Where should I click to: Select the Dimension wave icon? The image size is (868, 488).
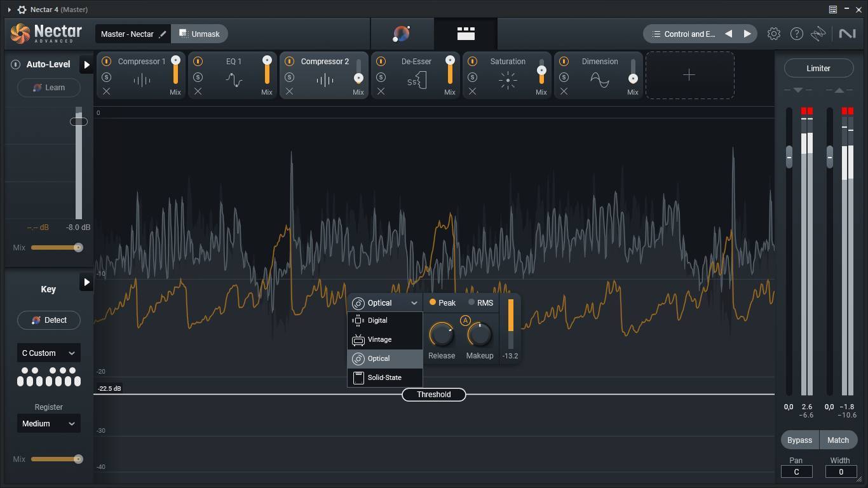point(599,80)
